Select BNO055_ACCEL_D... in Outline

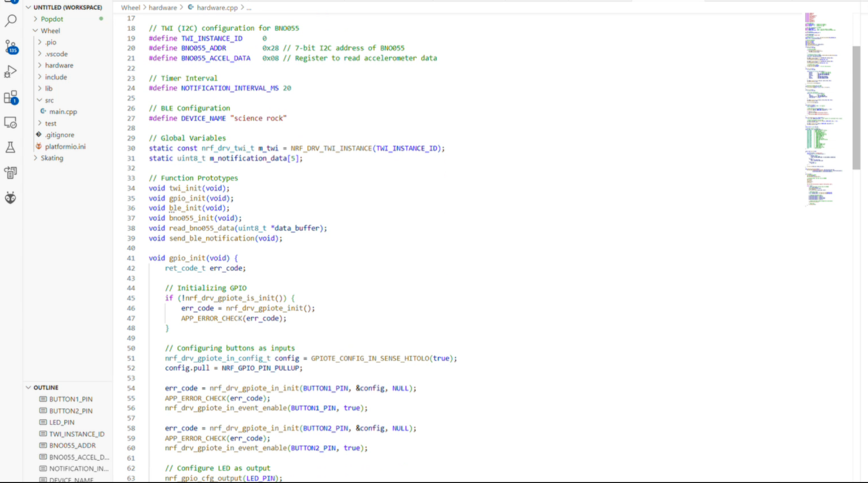click(x=79, y=457)
